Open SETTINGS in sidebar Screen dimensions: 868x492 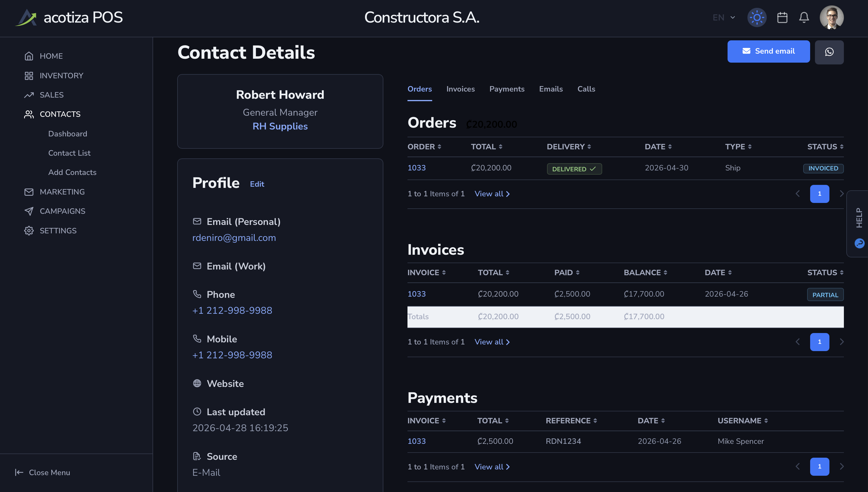point(50,231)
